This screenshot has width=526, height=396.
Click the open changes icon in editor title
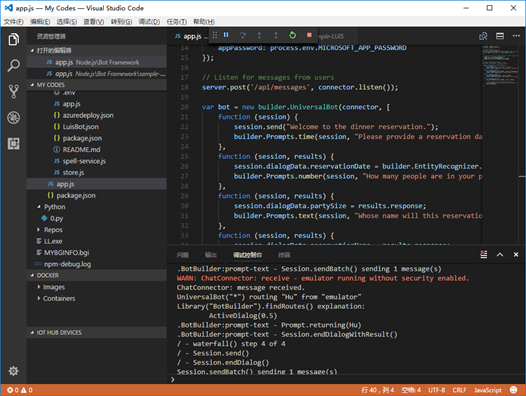pos(483,36)
